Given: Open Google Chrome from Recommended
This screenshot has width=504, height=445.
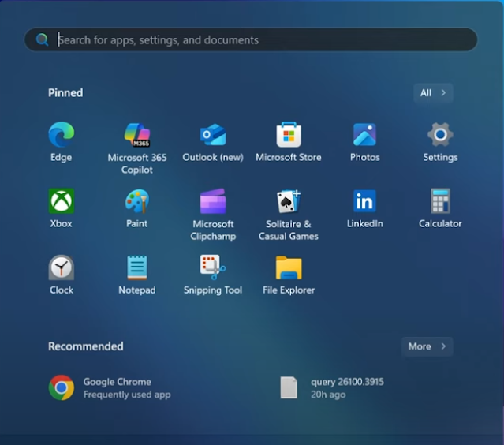Looking at the screenshot, I should [110, 387].
